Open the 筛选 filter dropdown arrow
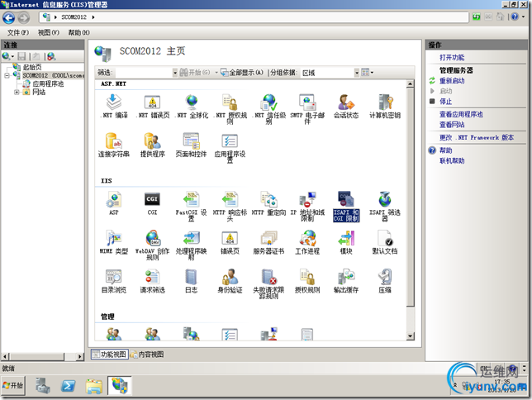The width and height of the screenshot is (532, 400). [x=175, y=73]
